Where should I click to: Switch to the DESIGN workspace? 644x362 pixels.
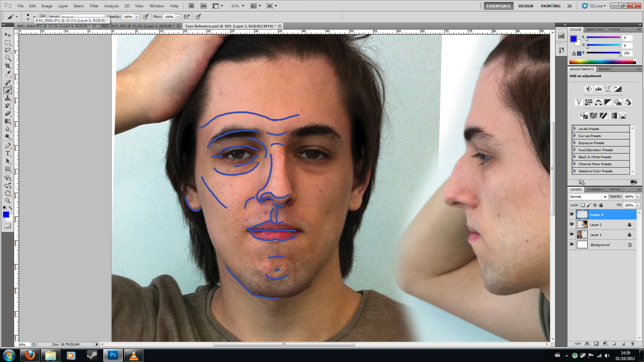526,6
